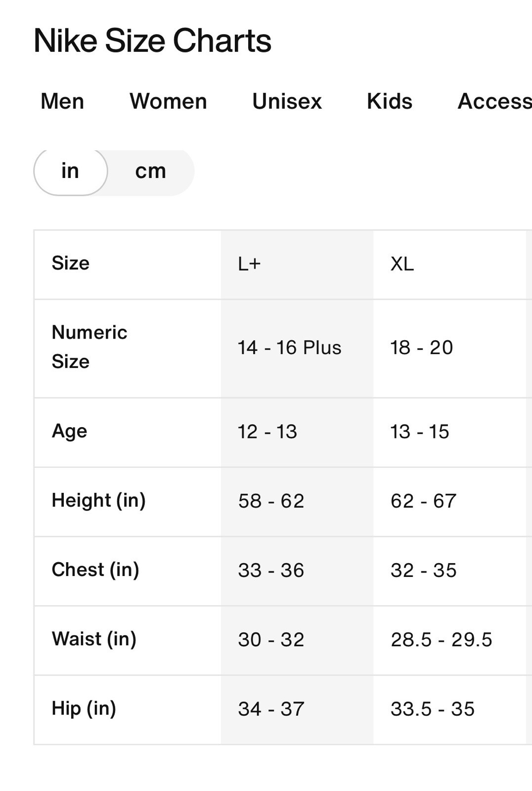Image resolution: width=532 pixels, height=791 pixels.
Task: Toggle units to inches
Action: click(x=70, y=171)
